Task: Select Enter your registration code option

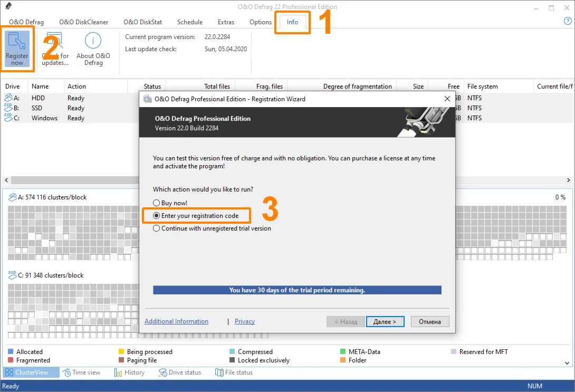Action: point(196,216)
